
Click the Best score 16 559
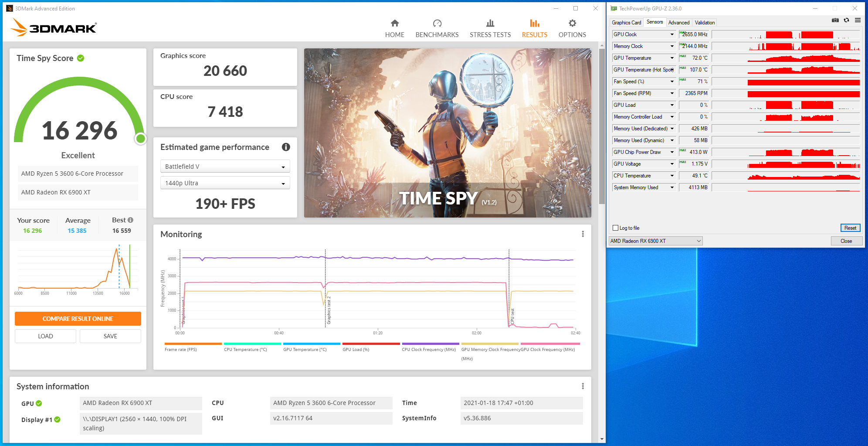pyautogui.click(x=122, y=231)
